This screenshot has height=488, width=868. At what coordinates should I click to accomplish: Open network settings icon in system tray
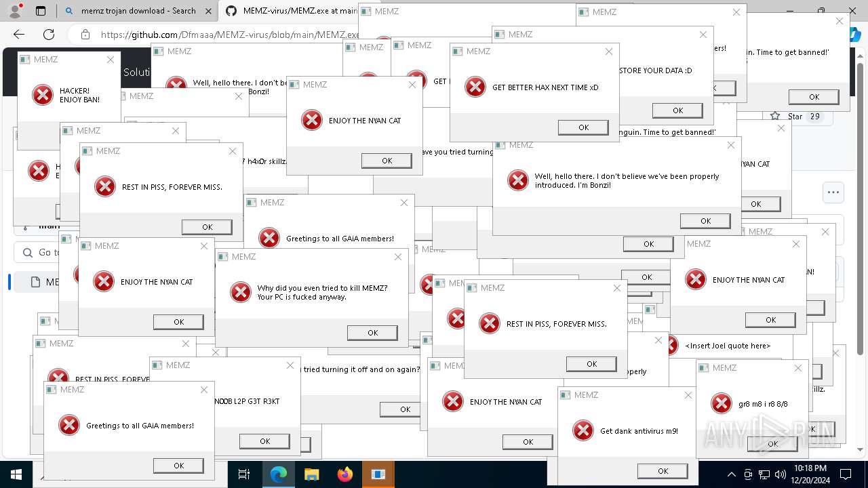pos(764,474)
